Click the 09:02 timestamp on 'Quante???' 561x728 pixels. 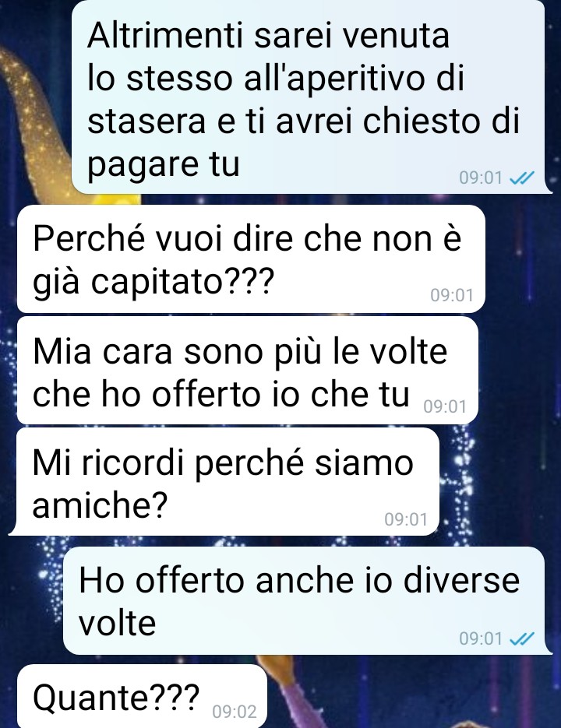(235, 712)
